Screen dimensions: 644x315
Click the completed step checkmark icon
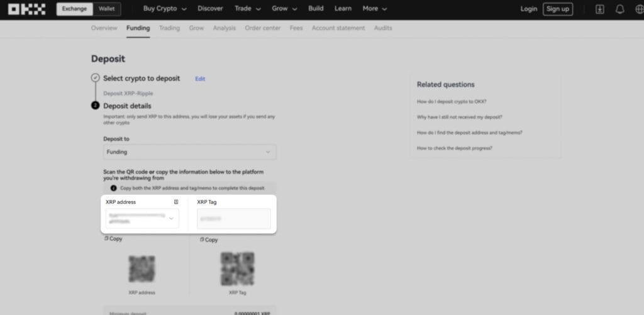(x=96, y=78)
